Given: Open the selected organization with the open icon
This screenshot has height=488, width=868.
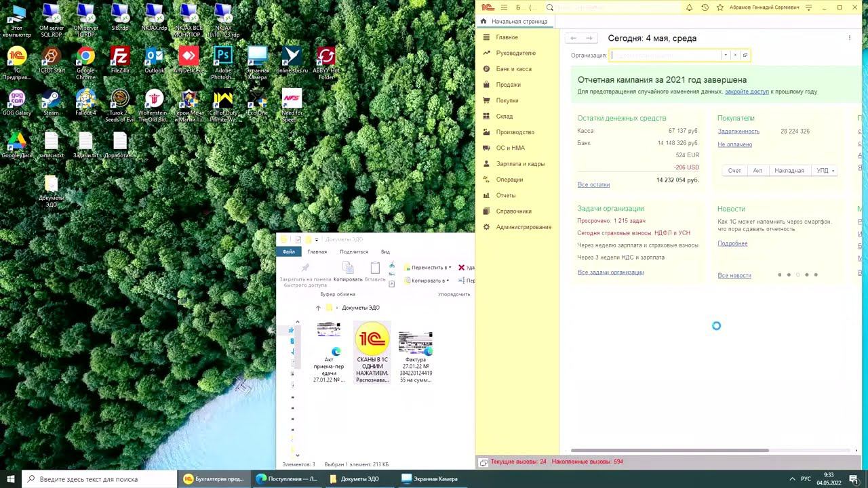Looking at the screenshot, I should [745, 56].
